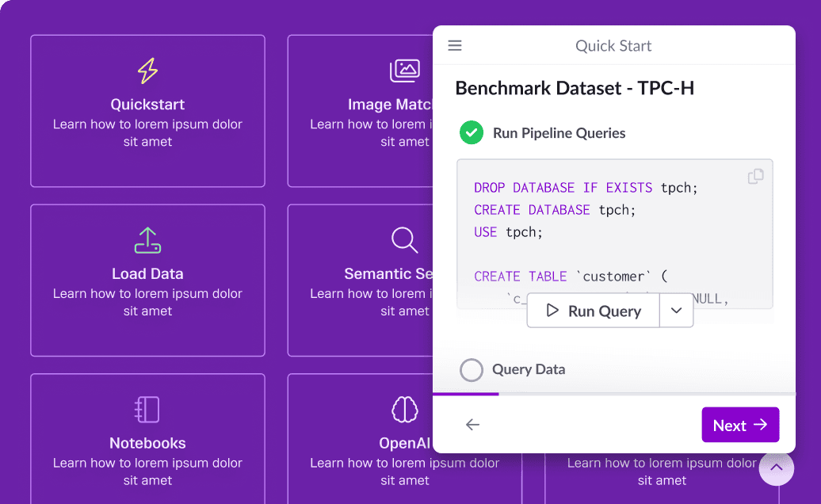This screenshot has height=504, width=821.
Task: Open the Quick Start hamburger menu
Action: [455, 45]
